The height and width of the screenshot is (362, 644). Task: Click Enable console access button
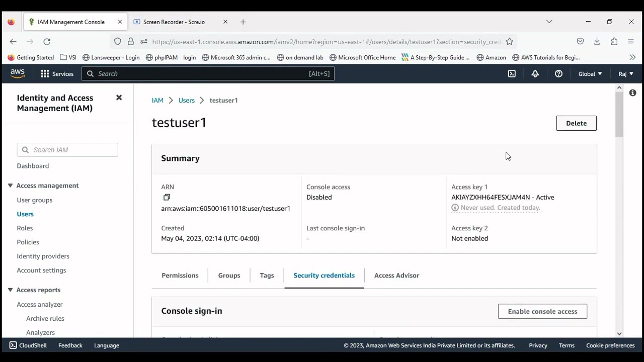542,311
